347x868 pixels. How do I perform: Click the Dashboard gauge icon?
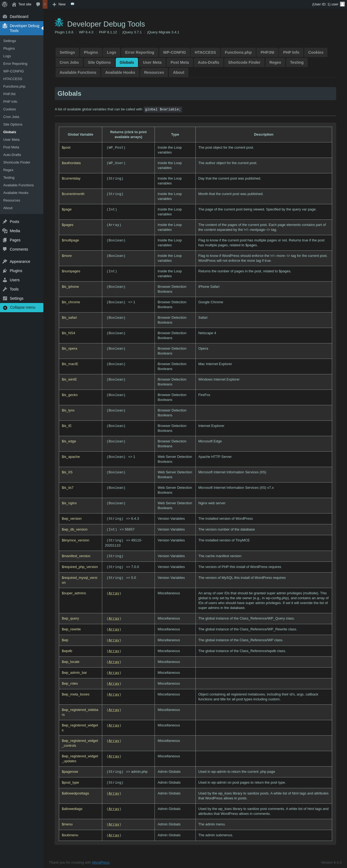pos(5,17)
